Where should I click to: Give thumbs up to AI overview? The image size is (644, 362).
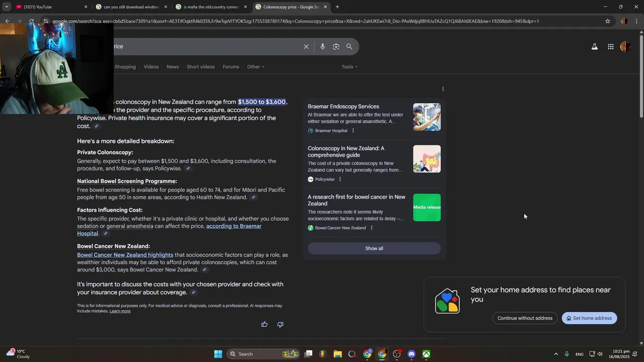click(x=264, y=324)
